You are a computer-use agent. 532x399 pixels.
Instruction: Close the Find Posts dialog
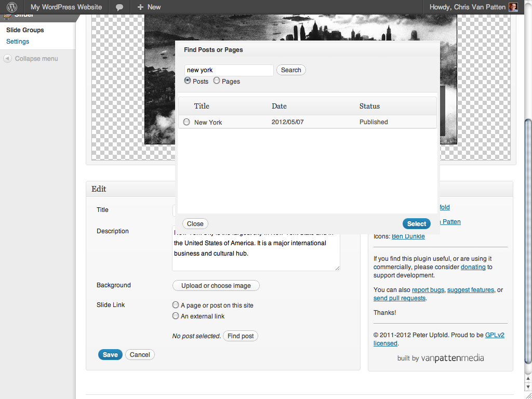point(195,223)
